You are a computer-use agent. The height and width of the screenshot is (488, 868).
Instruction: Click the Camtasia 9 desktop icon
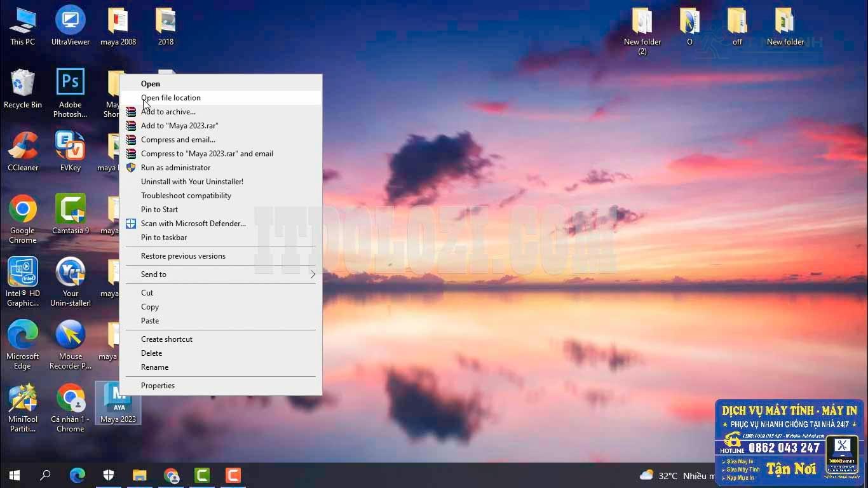coord(70,214)
